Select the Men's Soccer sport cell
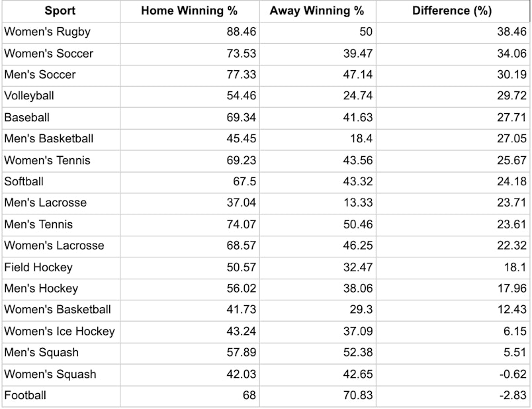 (40, 75)
